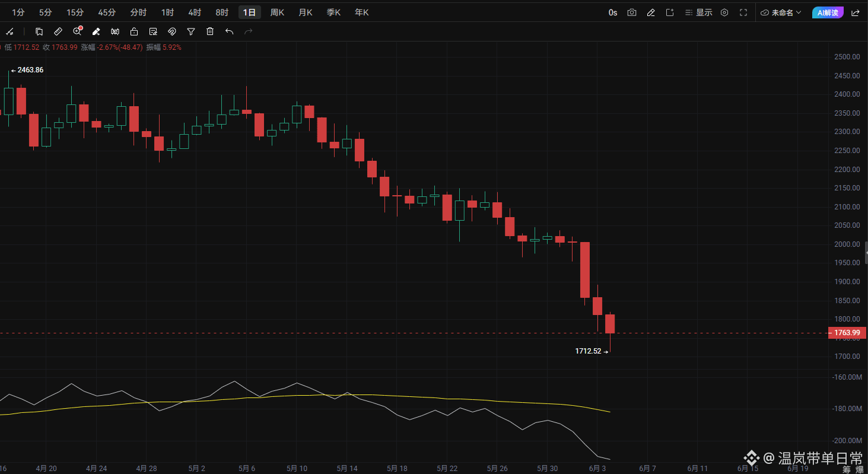
Task: Switch to 周K weekly candles
Action: 277,12
